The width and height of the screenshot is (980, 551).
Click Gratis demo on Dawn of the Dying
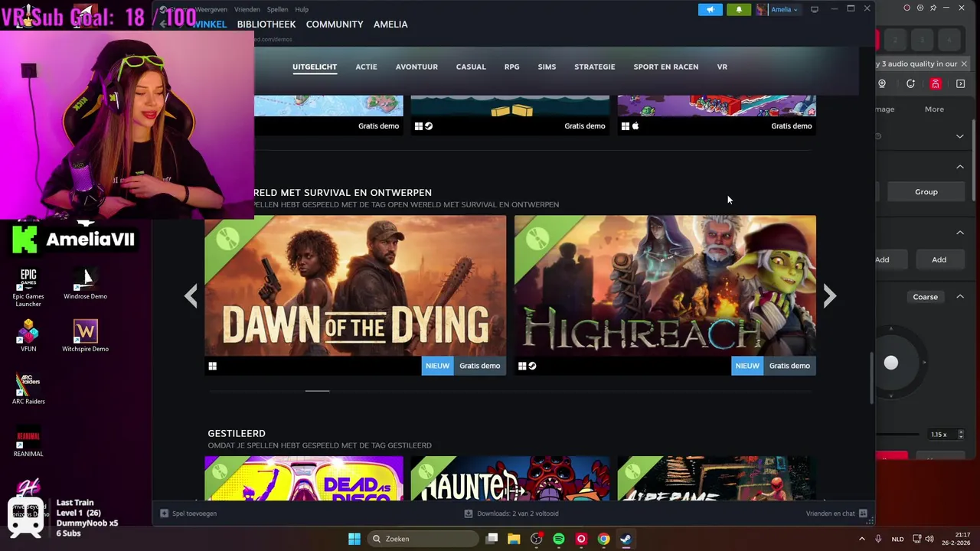tap(479, 366)
